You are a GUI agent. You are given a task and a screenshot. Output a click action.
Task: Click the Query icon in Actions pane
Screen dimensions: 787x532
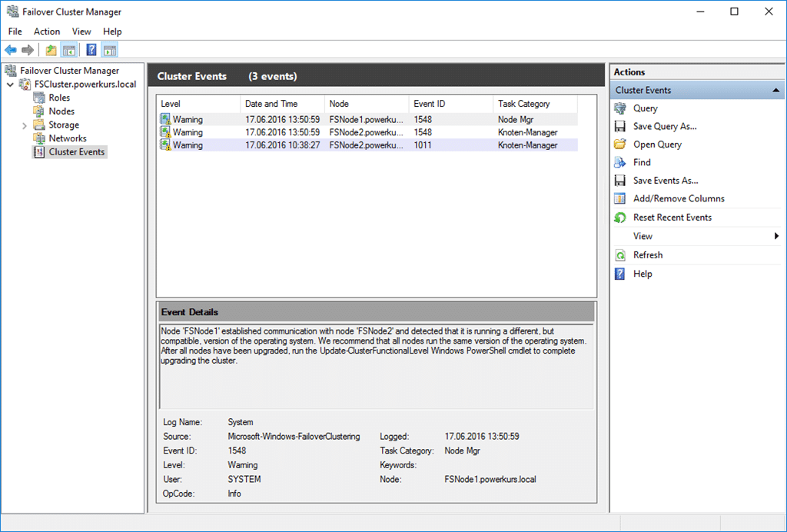(x=620, y=108)
